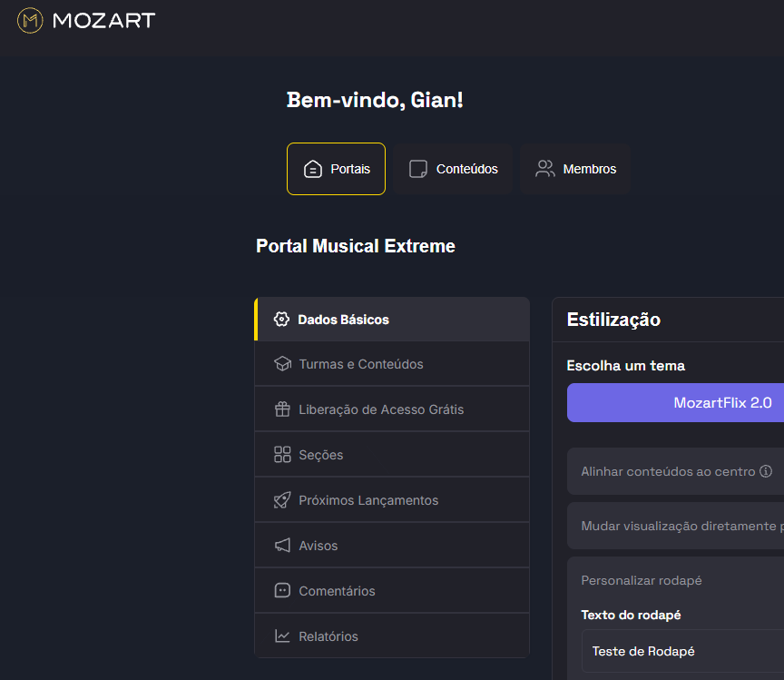The height and width of the screenshot is (680, 784).
Task: Expand the Personalizar rodapé section
Action: [642, 580]
